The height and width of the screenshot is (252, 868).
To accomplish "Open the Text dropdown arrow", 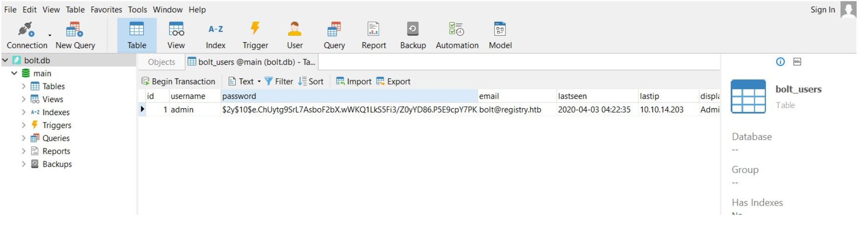I will coord(259,82).
